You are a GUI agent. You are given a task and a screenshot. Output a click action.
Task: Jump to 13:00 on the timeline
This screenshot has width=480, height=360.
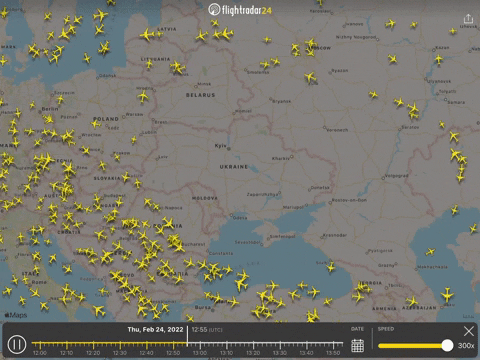point(200,353)
